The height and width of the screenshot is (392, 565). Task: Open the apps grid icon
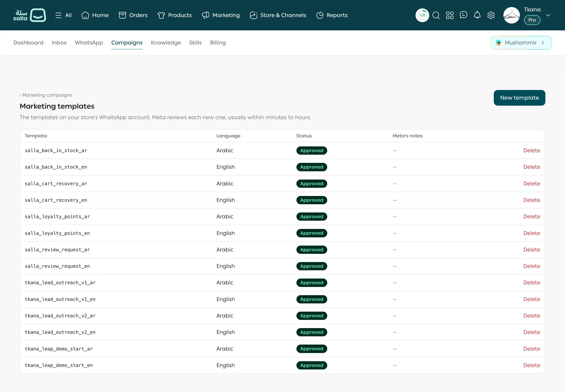point(450,15)
